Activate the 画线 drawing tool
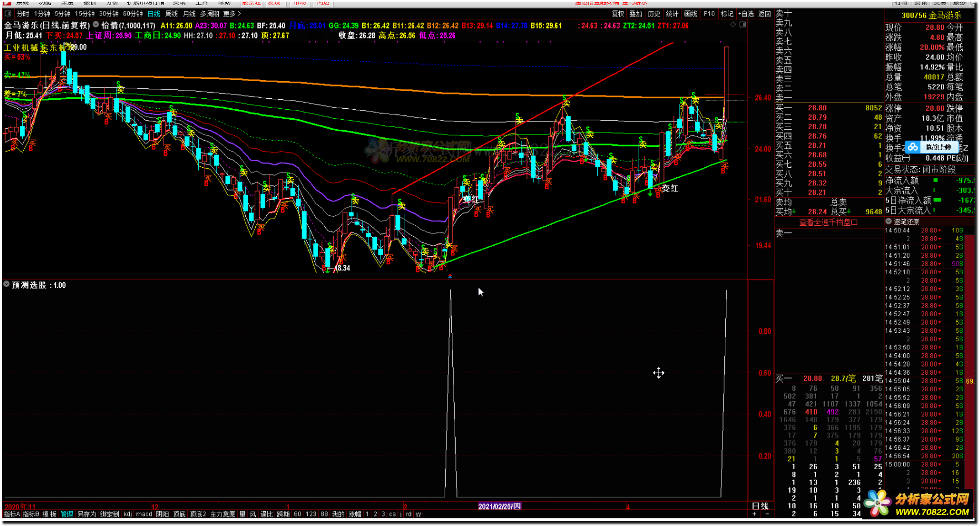Viewport: 980px width, 526px height. (x=691, y=14)
